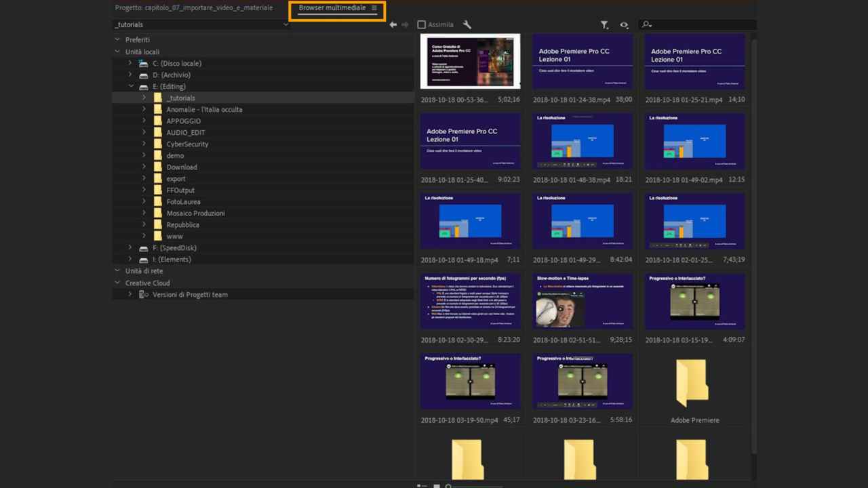868x488 pixels.
Task: Switch to list view at bottom
Action: [x=422, y=485]
